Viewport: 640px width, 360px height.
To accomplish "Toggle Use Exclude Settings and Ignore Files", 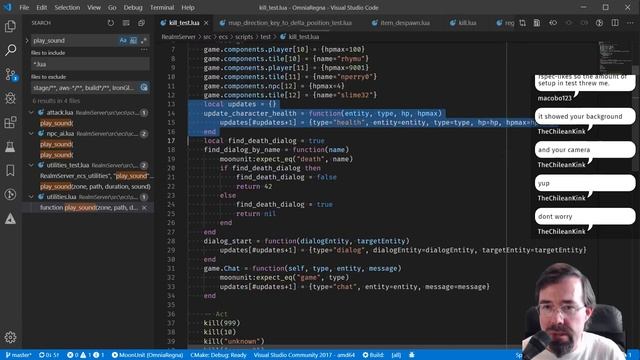I will (144, 87).
